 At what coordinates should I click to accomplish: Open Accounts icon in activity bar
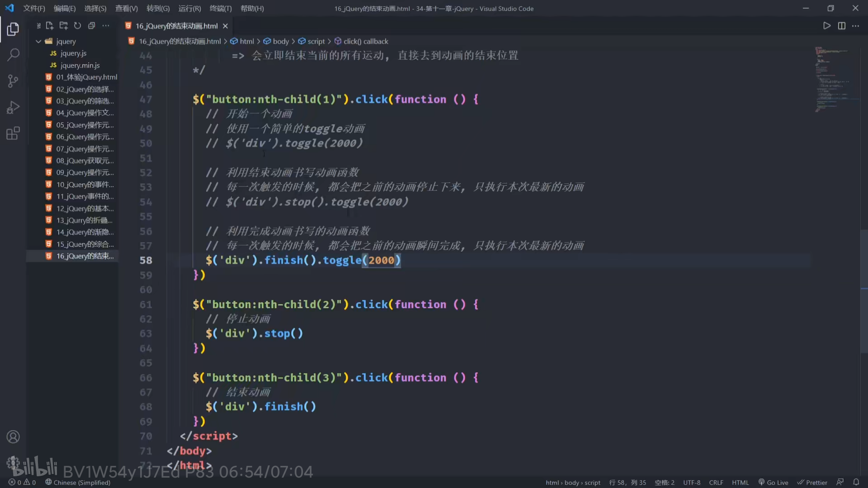(x=13, y=436)
